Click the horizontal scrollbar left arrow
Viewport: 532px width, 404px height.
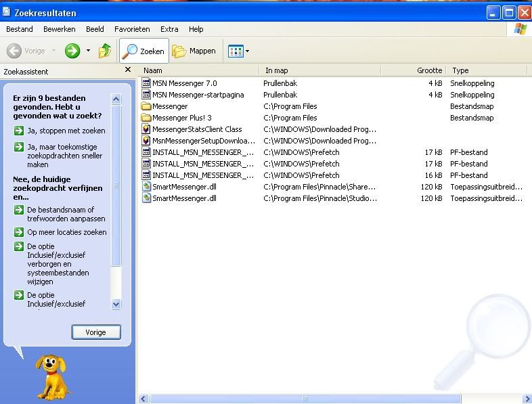(x=143, y=399)
